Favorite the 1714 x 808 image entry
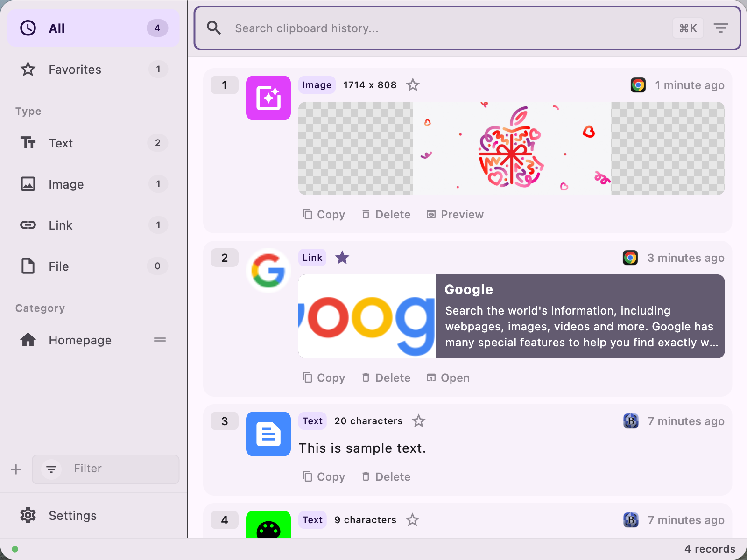This screenshot has height=560, width=747. (413, 85)
